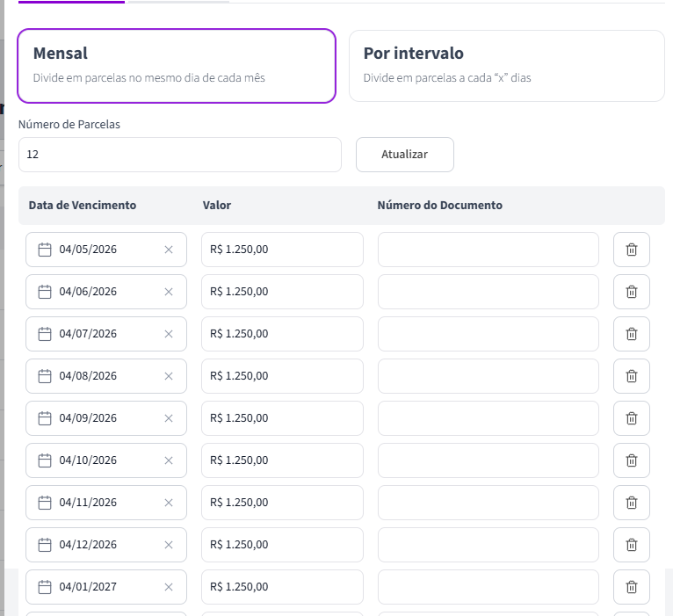Clear the 04/05/2026 due date
The height and width of the screenshot is (616, 673).
(169, 250)
